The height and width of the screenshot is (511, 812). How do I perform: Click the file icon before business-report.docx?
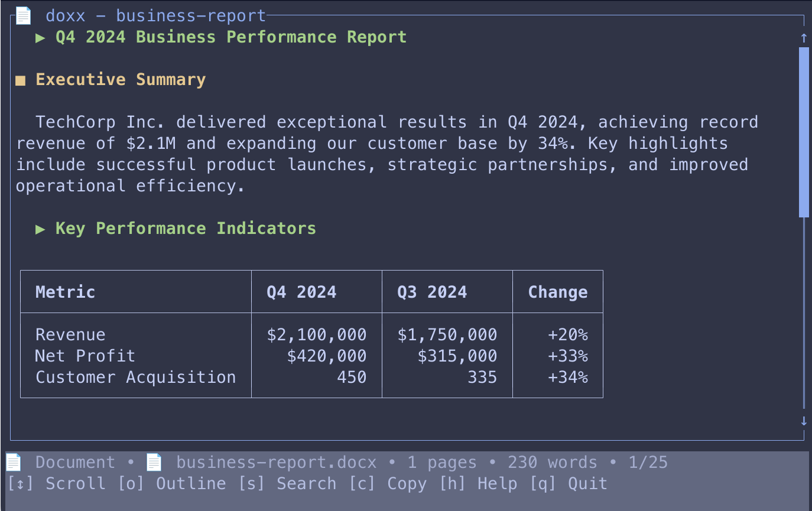(154, 462)
